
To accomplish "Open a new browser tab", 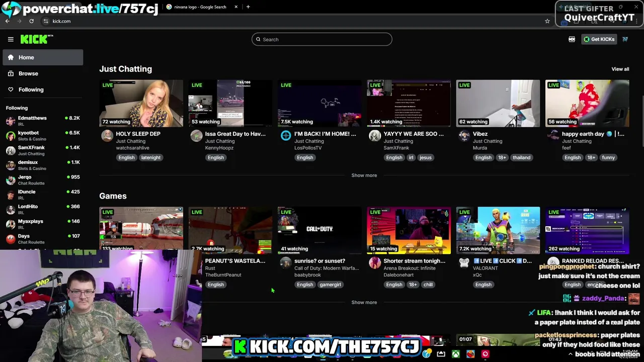I will click(x=248, y=7).
